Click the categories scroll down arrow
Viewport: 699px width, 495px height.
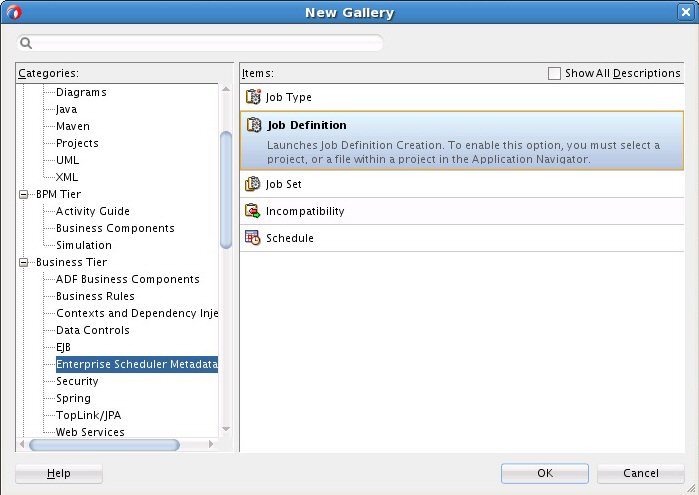tap(226, 429)
